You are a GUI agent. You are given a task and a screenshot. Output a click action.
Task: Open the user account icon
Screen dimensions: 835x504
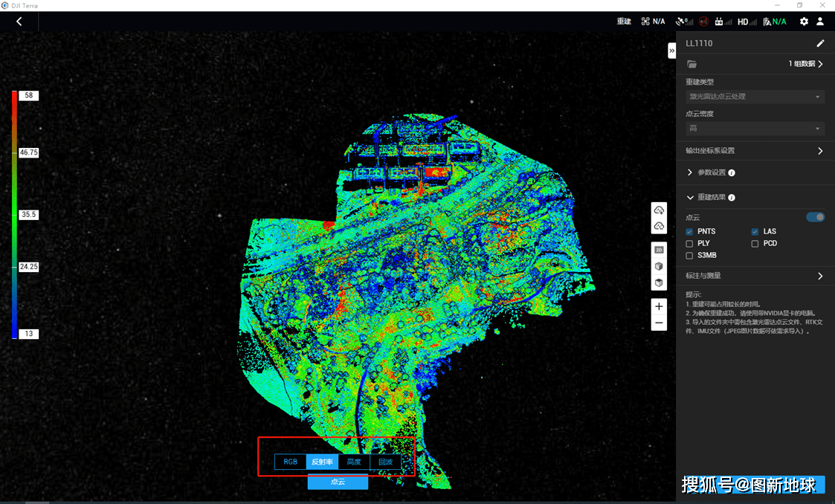click(821, 22)
